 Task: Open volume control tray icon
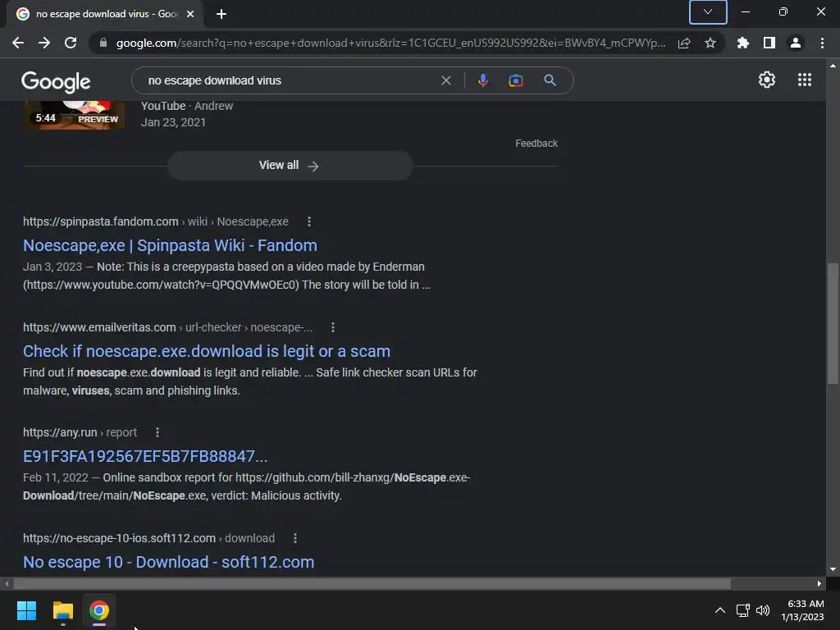click(x=763, y=610)
